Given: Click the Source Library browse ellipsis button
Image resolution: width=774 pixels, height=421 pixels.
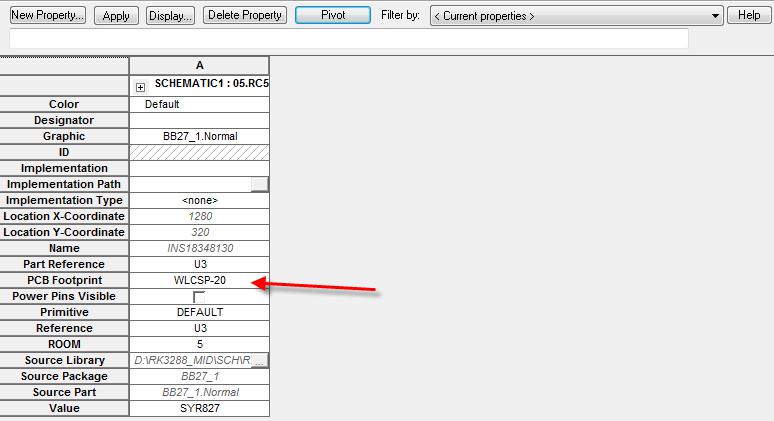Looking at the screenshot, I should 260,360.
